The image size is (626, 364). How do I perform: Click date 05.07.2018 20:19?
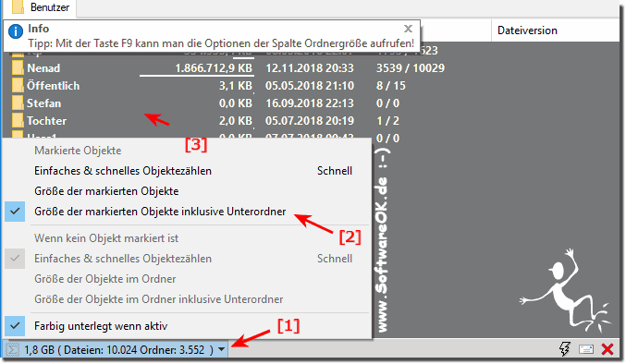click(310, 121)
